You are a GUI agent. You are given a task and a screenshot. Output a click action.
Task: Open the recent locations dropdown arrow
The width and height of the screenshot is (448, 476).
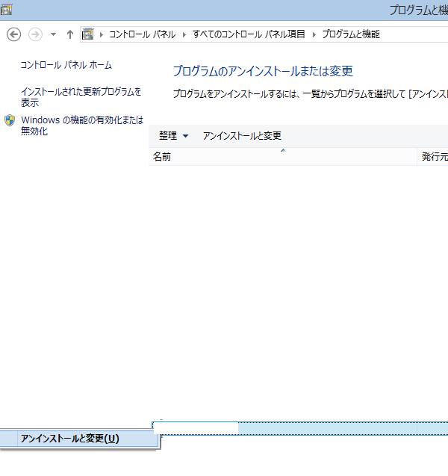53,34
